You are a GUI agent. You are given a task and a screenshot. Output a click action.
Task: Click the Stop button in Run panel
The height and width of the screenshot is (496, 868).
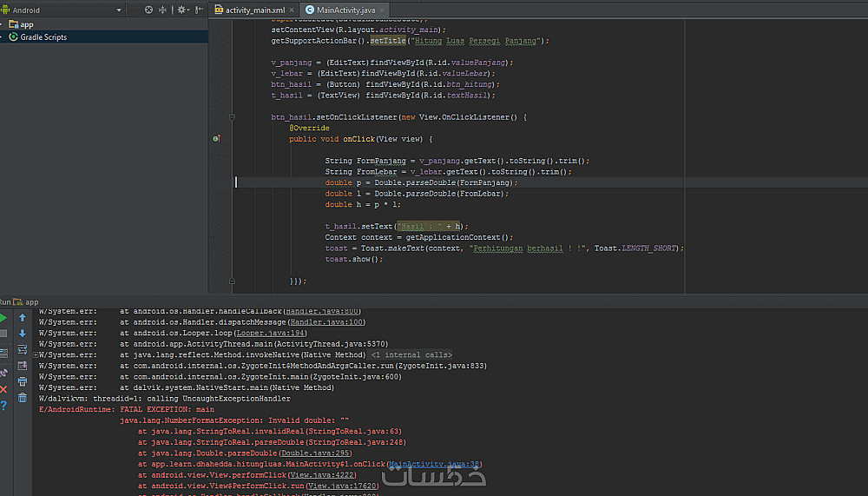tap(4, 334)
